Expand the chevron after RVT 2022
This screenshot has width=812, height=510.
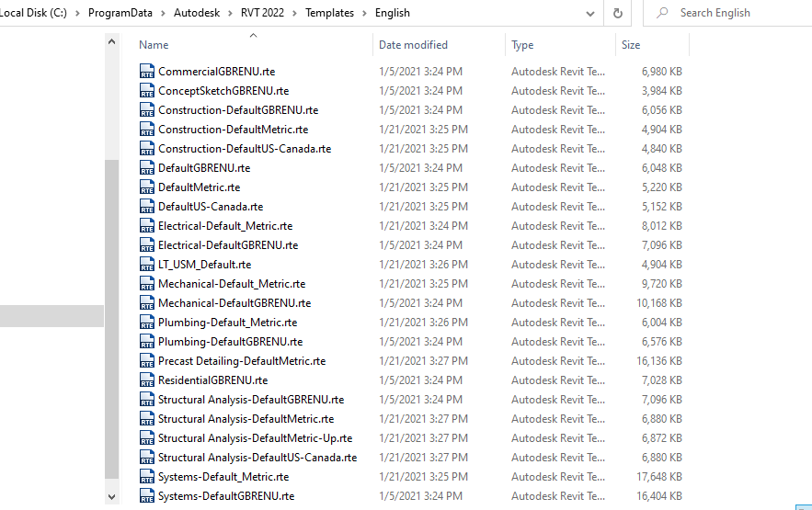coord(294,14)
